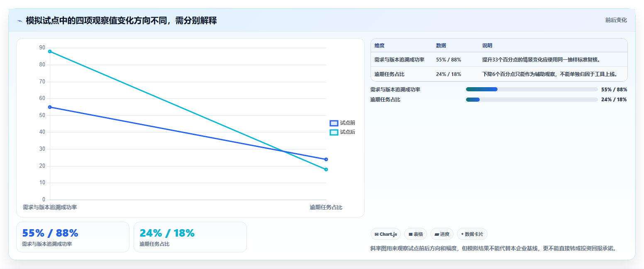Select the Chart.js chip
The image size is (644, 269).
pos(385,234)
